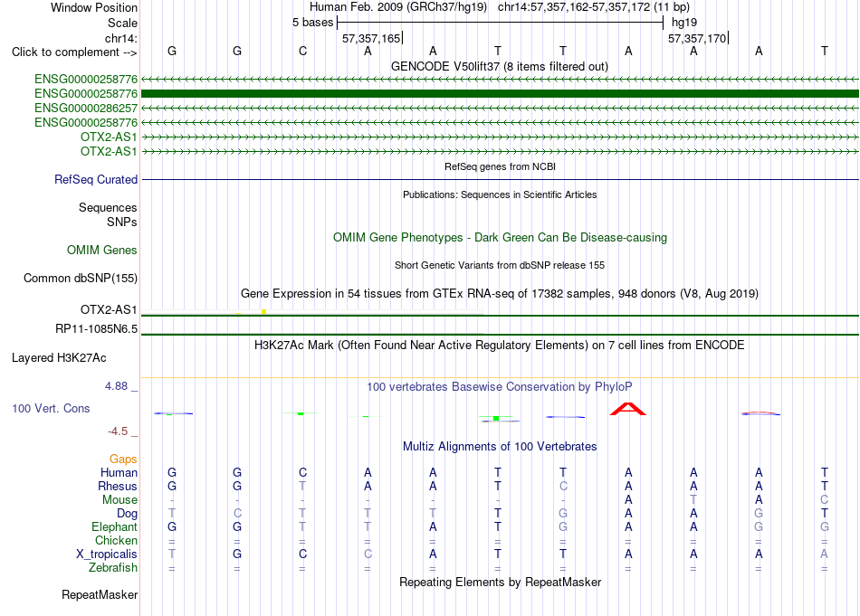Click the 'Click to complement -->' label
Viewport: 860px width, 616px height.
(x=74, y=52)
